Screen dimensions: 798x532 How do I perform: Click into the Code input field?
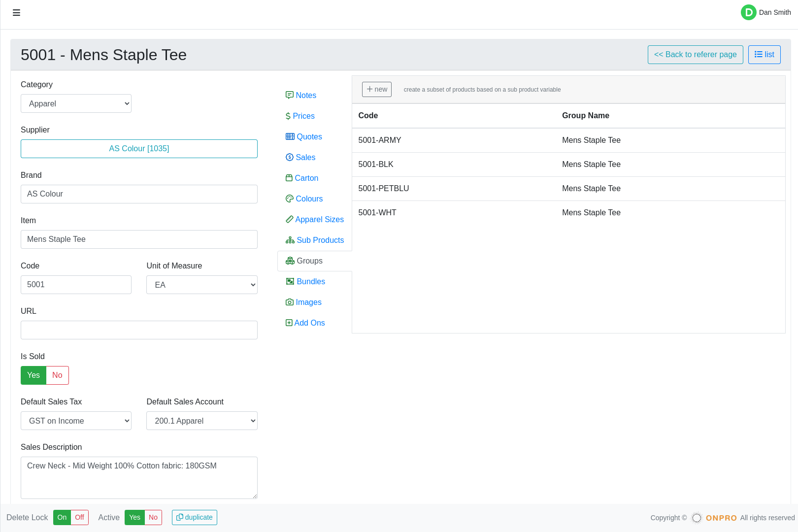(x=76, y=285)
